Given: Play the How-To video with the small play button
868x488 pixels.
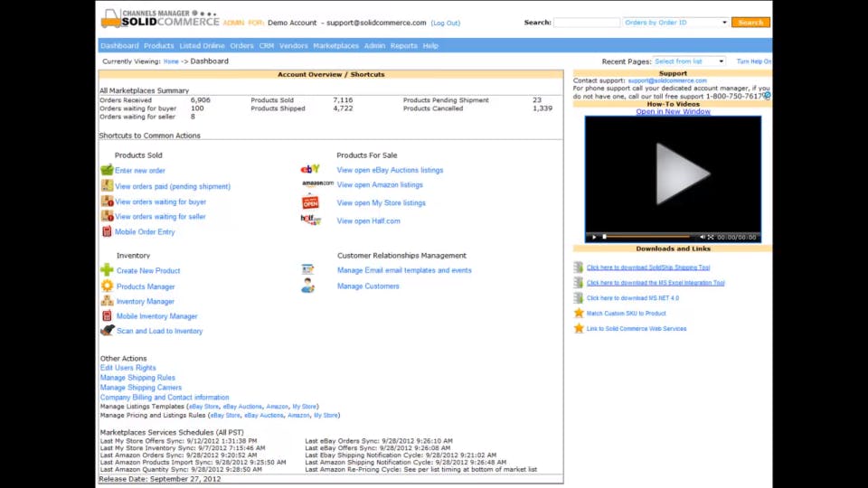Looking at the screenshot, I should pos(594,237).
